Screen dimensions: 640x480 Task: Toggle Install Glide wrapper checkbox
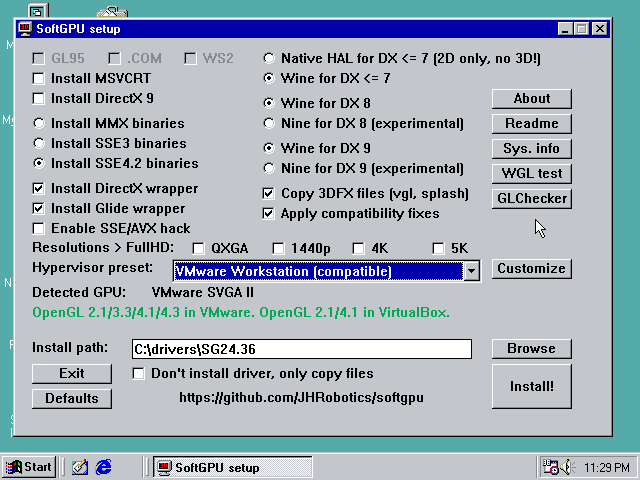(x=38, y=209)
